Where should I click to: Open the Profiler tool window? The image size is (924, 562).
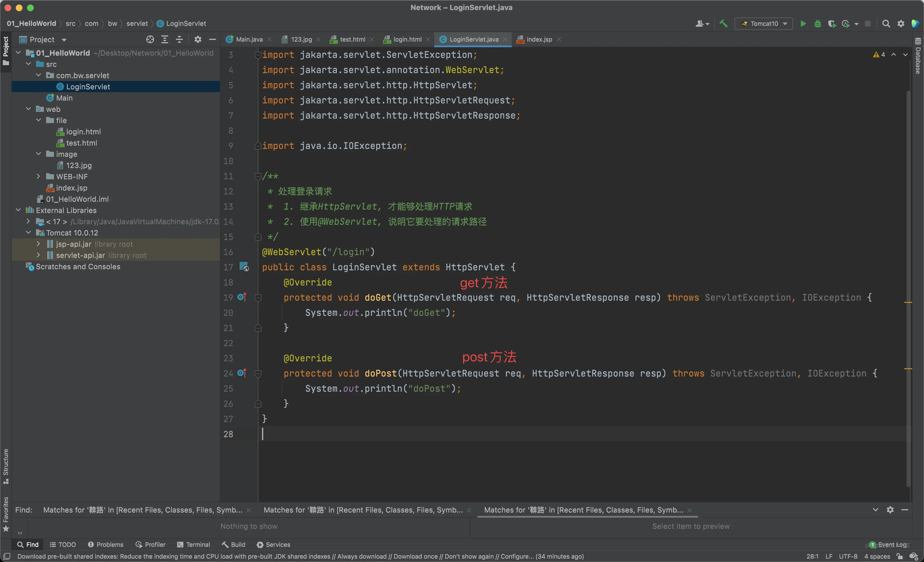pos(150,544)
